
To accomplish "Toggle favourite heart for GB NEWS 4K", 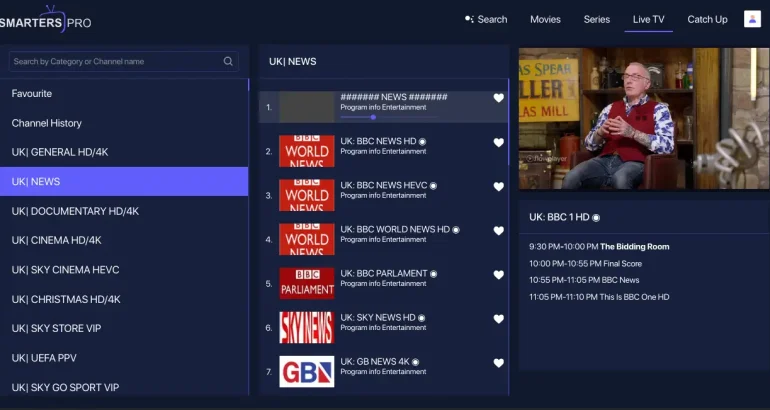I will coord(498,363).
